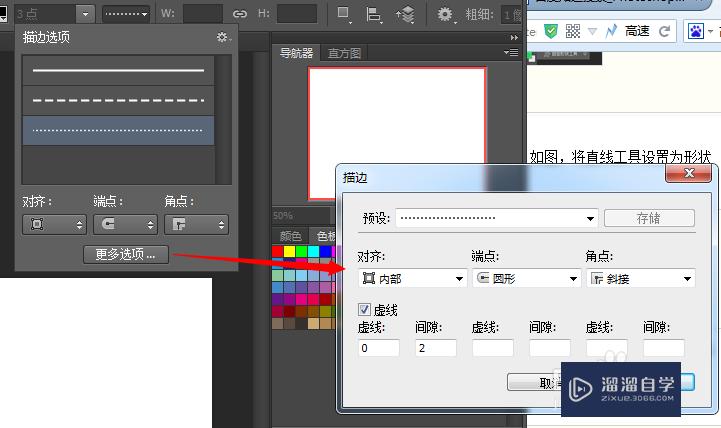Click the stroke preset list scrollbar
Viewport: 721px width, 428px height.
coord(223,120)
